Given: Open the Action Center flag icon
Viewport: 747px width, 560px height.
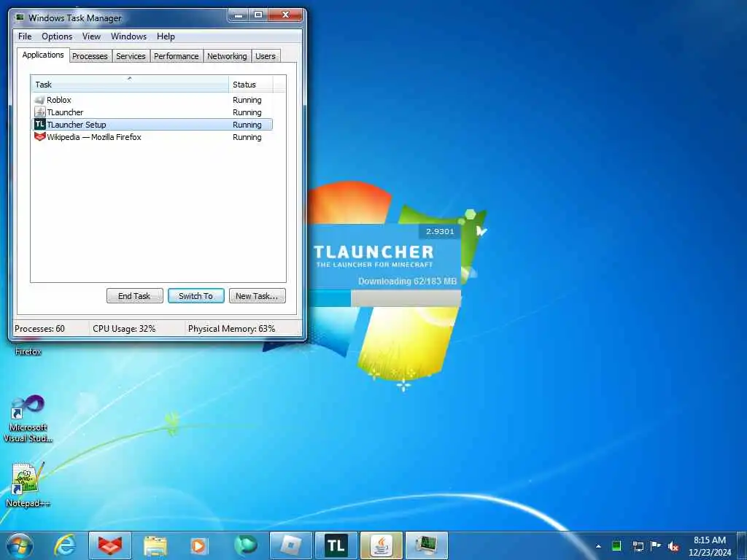Looking at the screenshot, I should (656, 545).
